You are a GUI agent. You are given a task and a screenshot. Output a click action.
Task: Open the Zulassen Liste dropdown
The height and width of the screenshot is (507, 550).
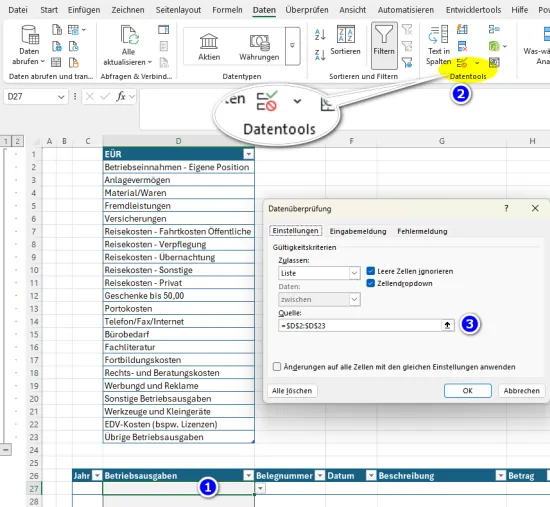coord(354,273)
